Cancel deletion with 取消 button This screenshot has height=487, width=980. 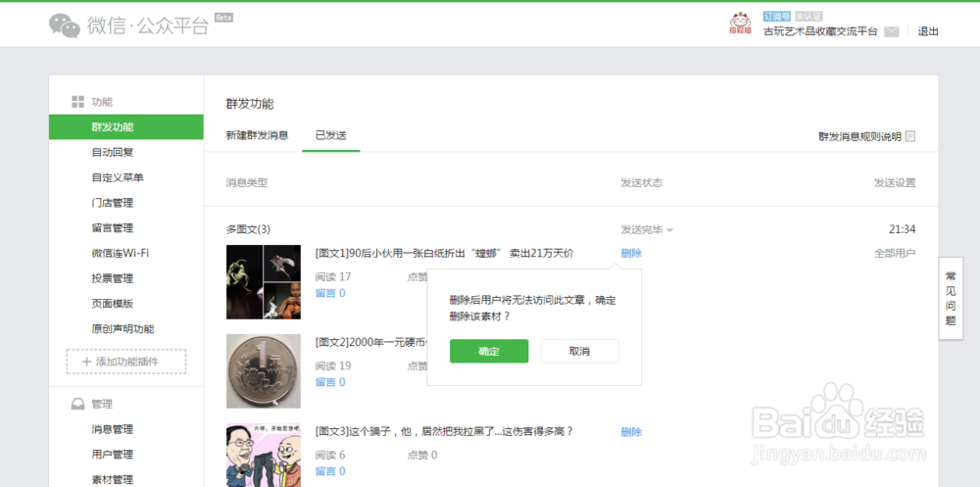[579, 352]
